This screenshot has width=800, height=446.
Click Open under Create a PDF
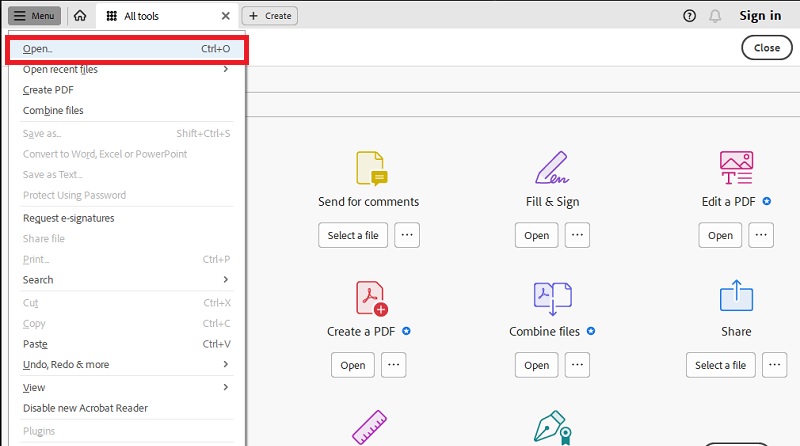click(x=353, y=365)
